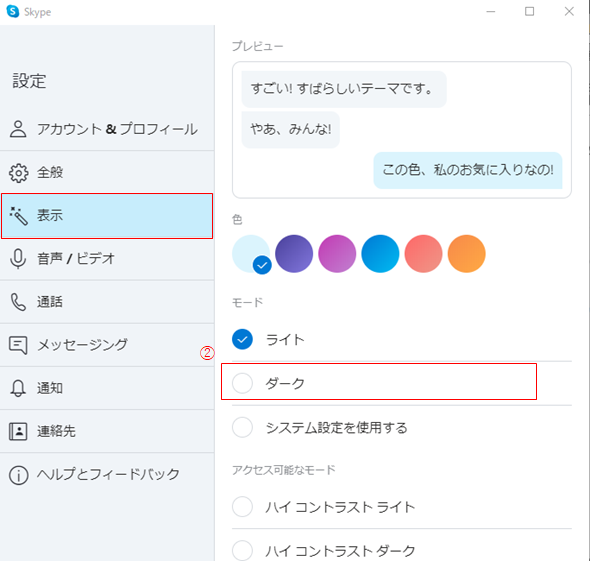Click the contact card icon for 連絡先
590x561 pixels.
pyautogui.click(x=18, y=431)
